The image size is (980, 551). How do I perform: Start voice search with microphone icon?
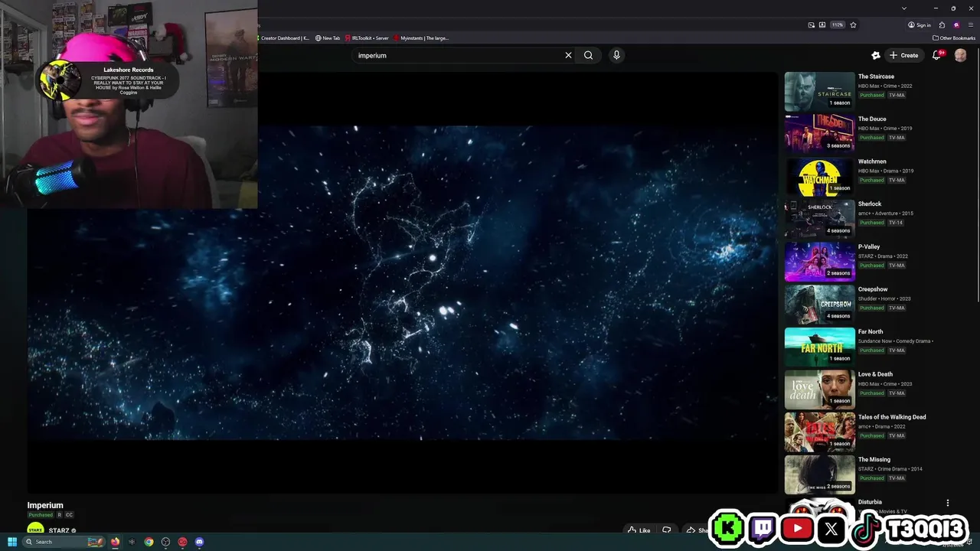click(616, 55)
